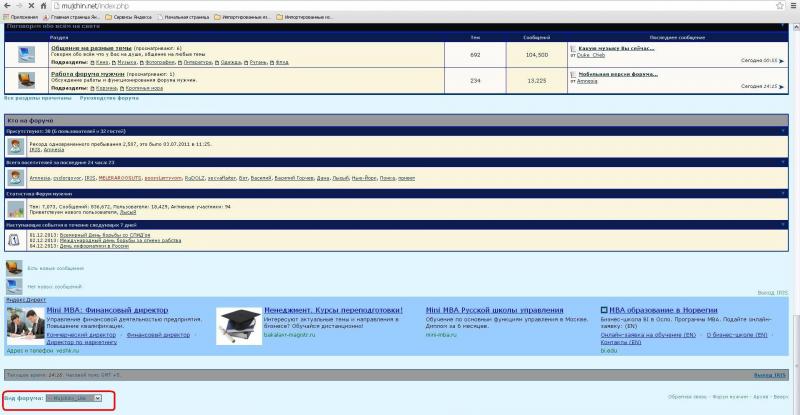The image size is (800, 415).
Task: Open the Chrome menu button
Action: 792,6
